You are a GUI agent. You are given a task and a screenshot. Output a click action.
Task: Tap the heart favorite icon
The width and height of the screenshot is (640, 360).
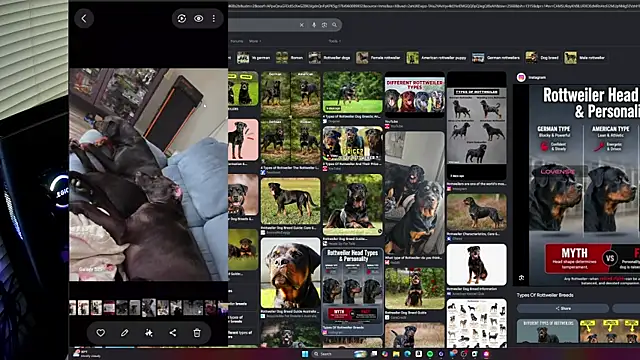(x=100, y=333)
